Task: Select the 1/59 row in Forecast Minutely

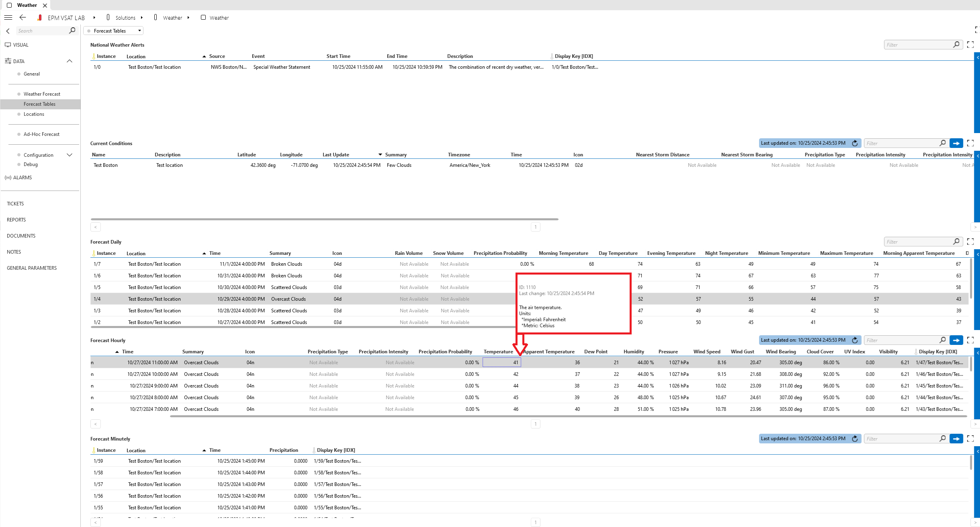Action: (530, 461)
